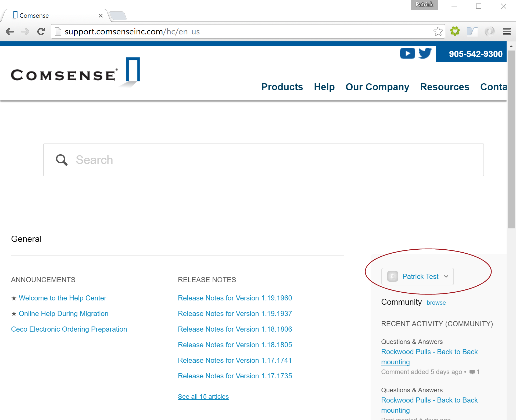Click the RELEASE NOTES section heading
This screenshot has height=420, width=516.
(207, 280)
